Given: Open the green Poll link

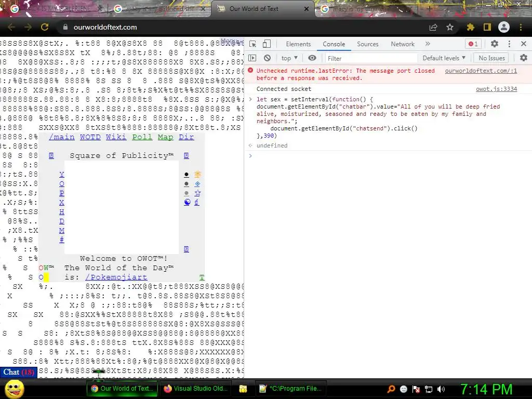Looking at the screenshot, I should coord(142,137).
